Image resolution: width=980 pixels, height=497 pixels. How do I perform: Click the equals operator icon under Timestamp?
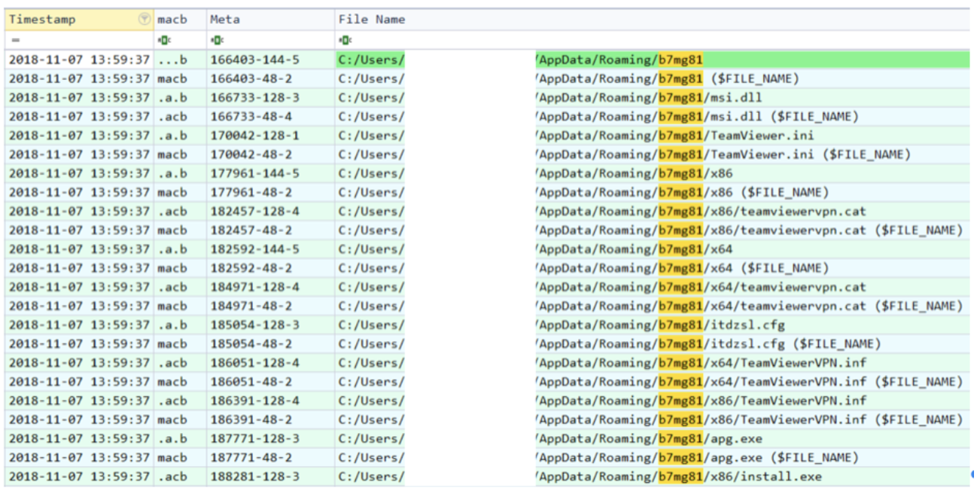coord(14,40)
